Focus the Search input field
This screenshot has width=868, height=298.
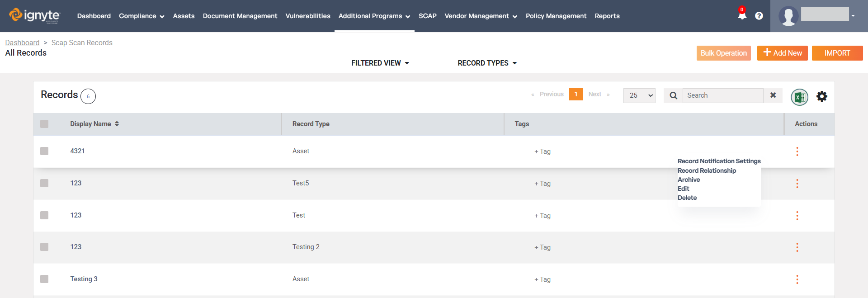pyautogui.click(x=723, y=95)
